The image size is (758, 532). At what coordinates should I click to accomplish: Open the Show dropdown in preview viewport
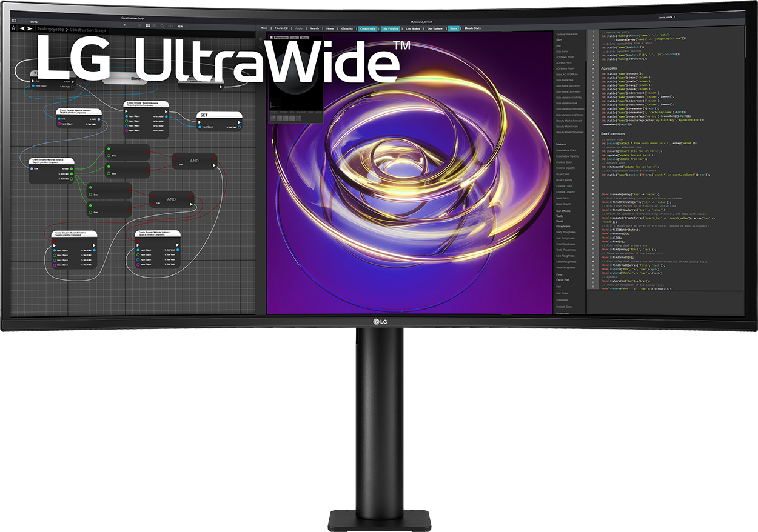point(304,38)
